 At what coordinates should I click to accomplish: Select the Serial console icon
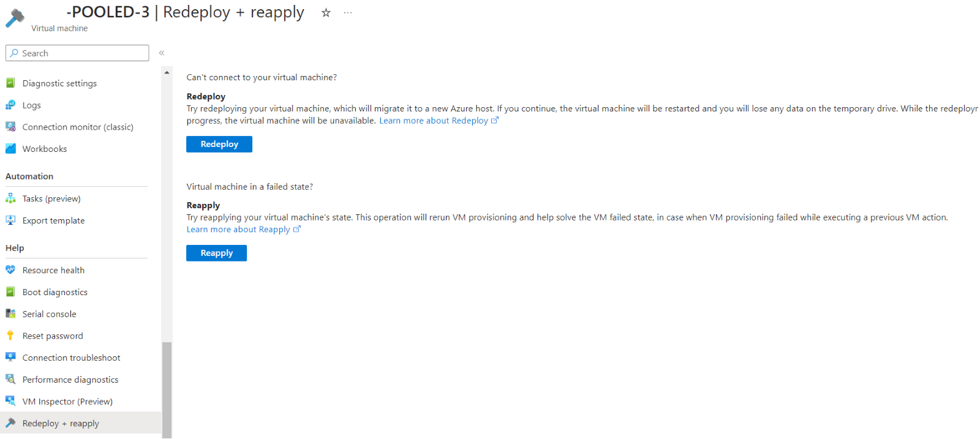pos(11,313)
